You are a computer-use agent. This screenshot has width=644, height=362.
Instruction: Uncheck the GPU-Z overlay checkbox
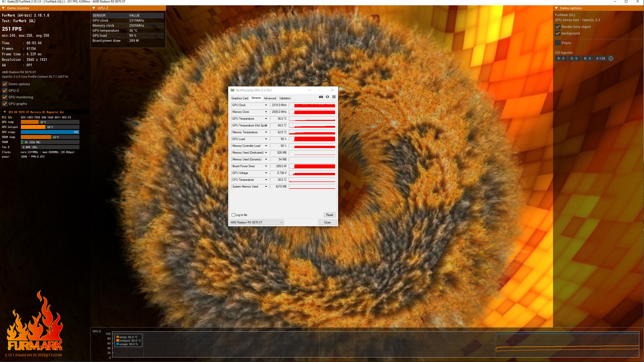click(x=5, y=90)
